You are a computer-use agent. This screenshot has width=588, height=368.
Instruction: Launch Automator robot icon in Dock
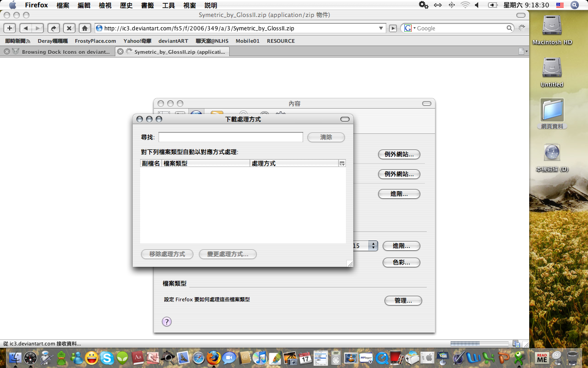(x=45, y=358)
